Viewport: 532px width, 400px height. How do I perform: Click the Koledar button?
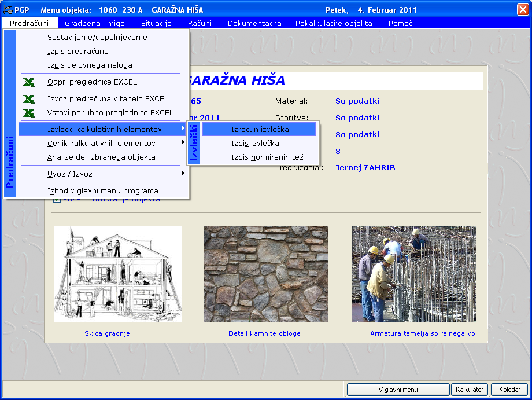coord(509,390)
